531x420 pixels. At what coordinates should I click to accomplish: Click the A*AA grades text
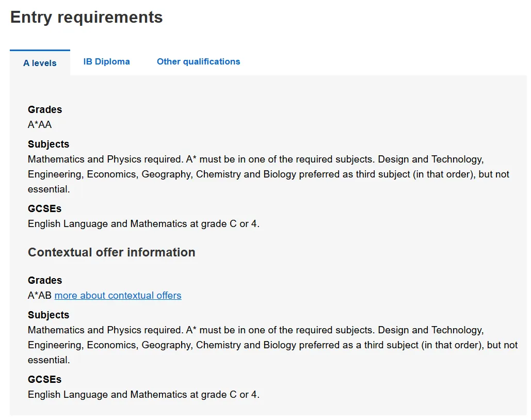click(40, 125)
